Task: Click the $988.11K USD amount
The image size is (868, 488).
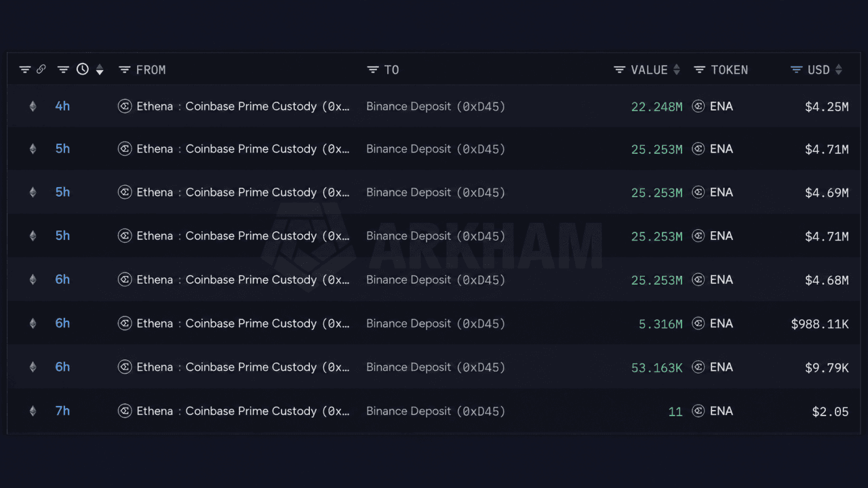Action: point(820,324)
